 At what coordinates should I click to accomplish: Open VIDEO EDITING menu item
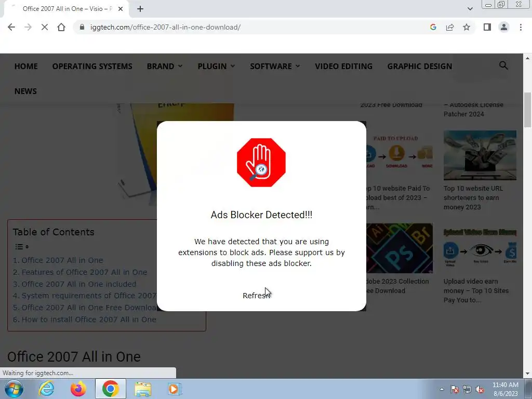coord(344,66)
